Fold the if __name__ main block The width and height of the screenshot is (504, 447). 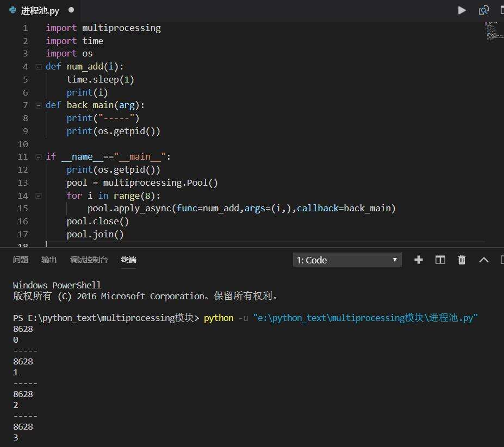pos(38,157)
